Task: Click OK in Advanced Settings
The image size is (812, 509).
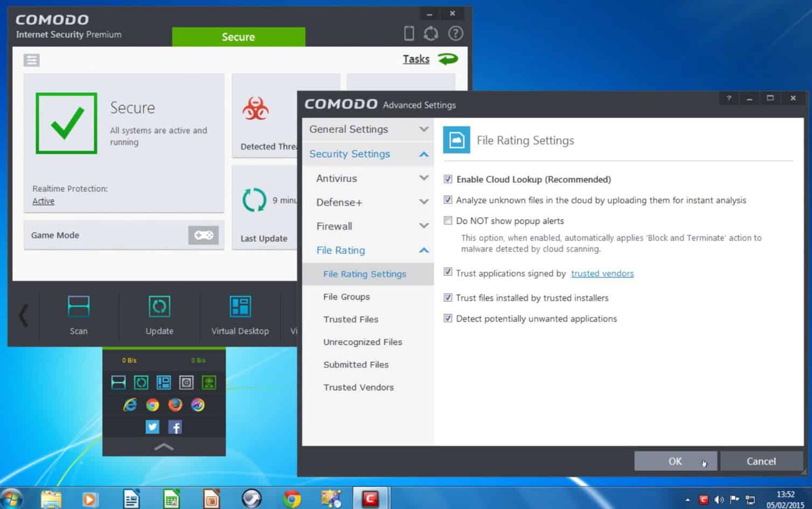Action: point(675,461)
